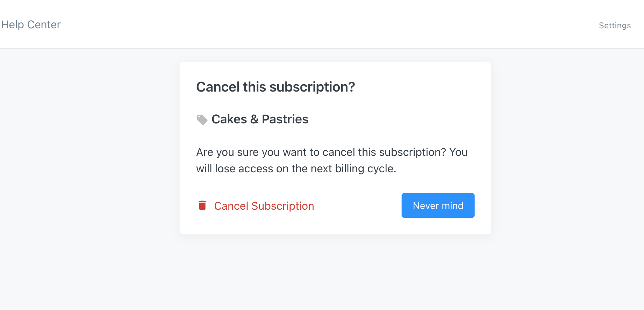Navigate to the Settings page link

(x=615, y=26)
